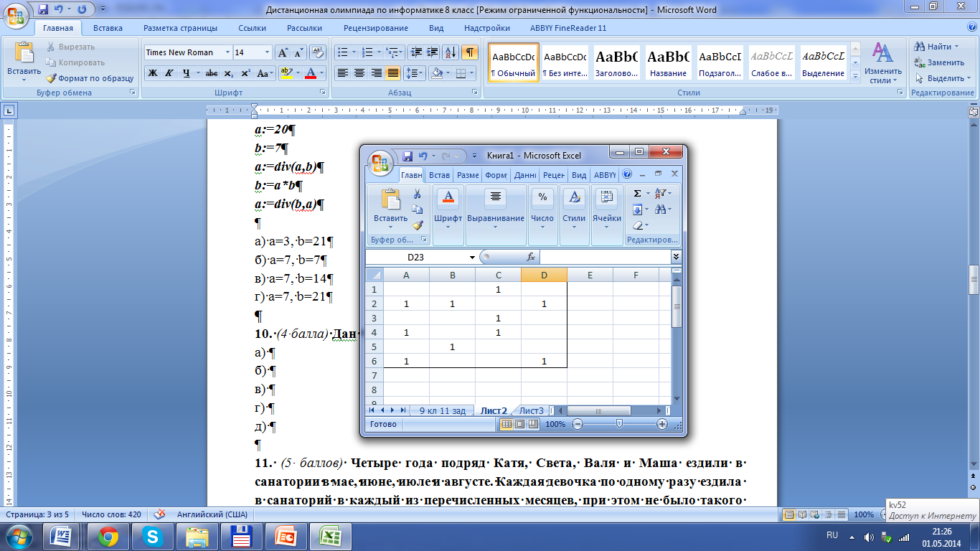The image size is (980, 551).
Task: Click Excel Office button
Action: click(380, 162)
